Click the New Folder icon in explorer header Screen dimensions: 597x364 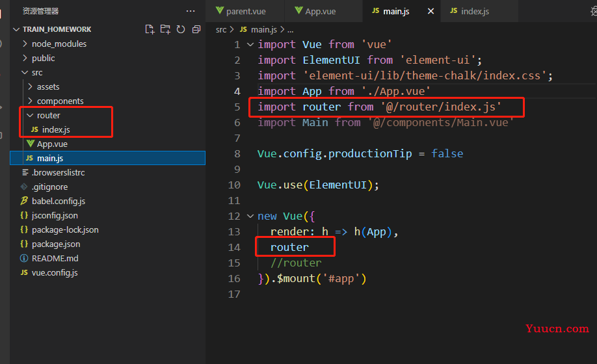tap(165, 29)
